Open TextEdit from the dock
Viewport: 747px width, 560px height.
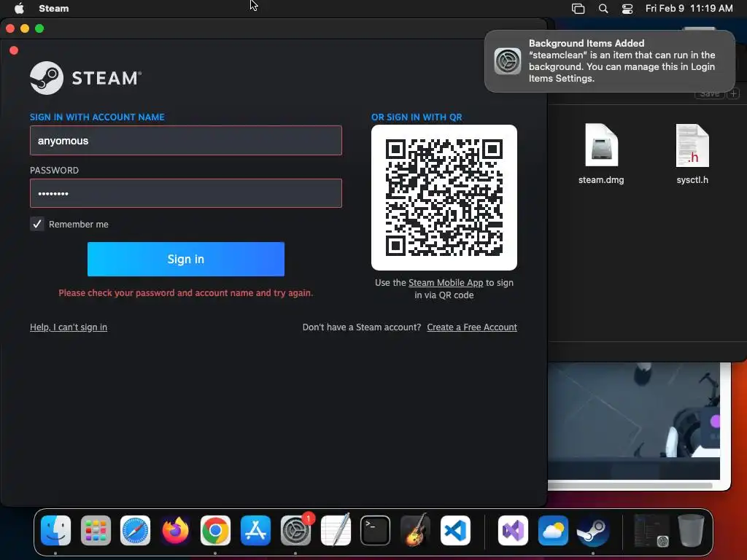point(336,530)
